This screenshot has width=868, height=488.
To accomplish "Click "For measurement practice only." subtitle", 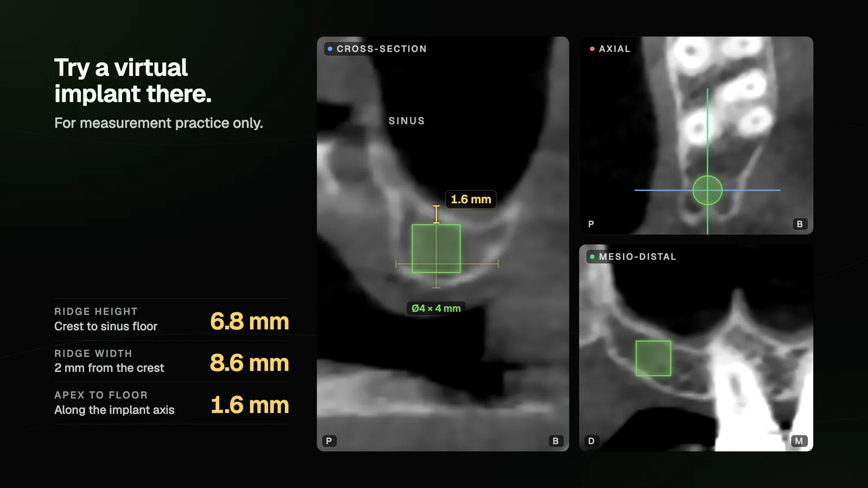I will (158, 123).
